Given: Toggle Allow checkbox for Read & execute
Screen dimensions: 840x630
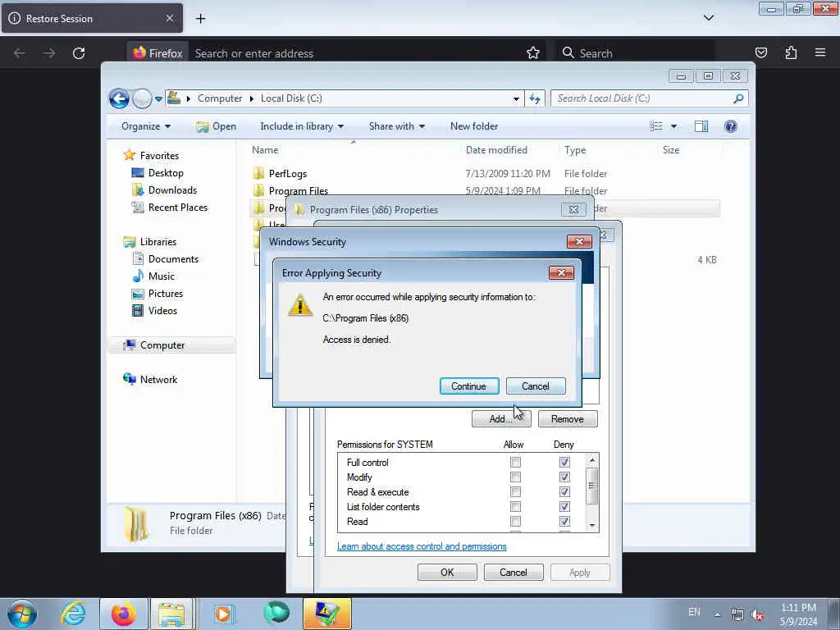Looking at the screenshot, I should [515, 492].
